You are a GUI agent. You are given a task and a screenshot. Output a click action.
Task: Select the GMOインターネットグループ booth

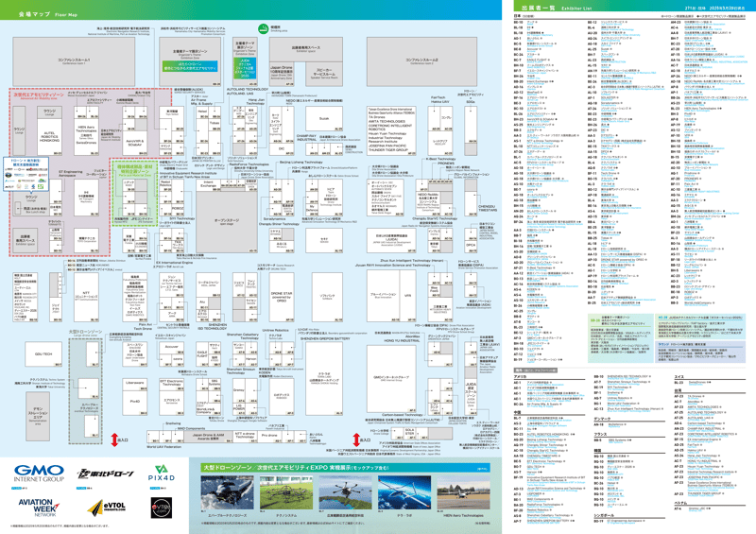point(391,379)
